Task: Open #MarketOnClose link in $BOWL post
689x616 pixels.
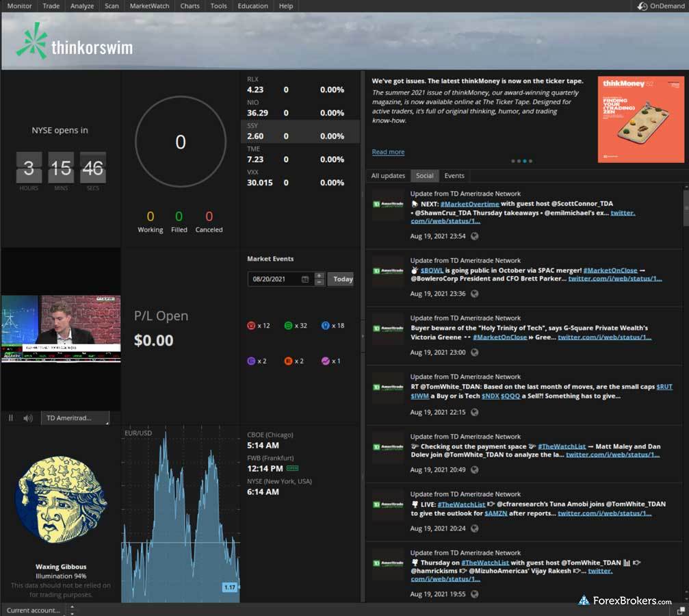Action: coord(610,270)
